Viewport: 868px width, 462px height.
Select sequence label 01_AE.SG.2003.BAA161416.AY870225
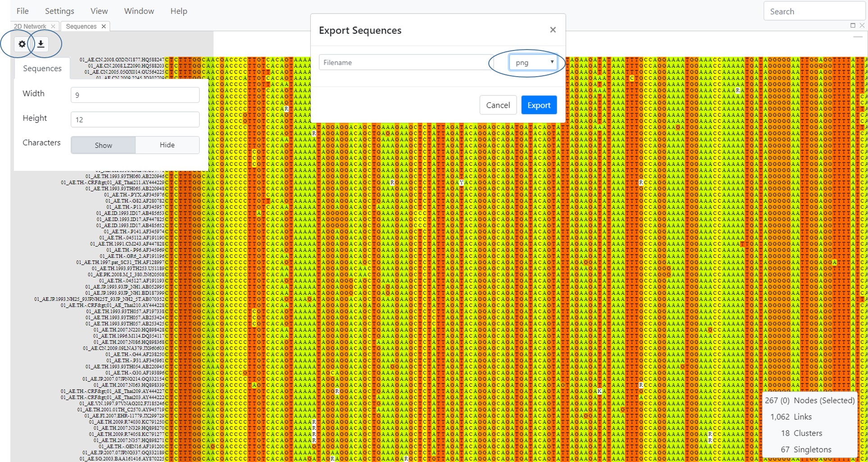click(x=123, y=459)
